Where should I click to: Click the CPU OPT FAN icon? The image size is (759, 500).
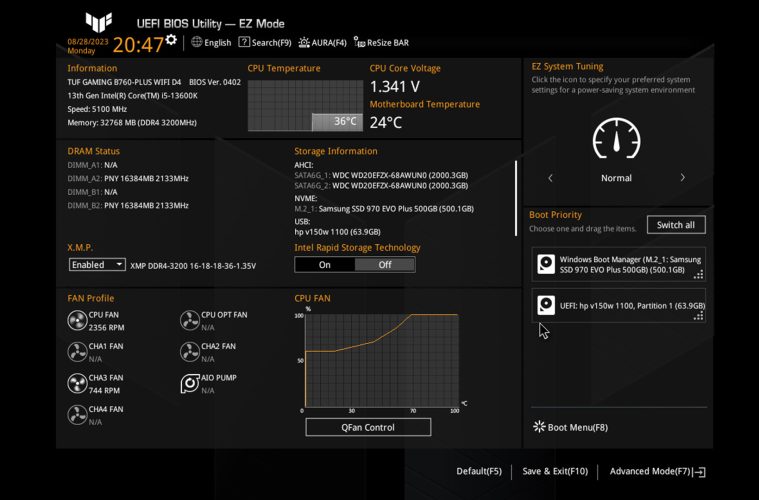(x=190, y=320)
